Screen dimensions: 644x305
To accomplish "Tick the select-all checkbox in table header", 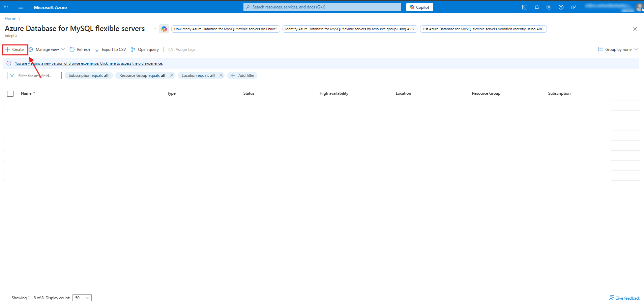I will 10,94.
